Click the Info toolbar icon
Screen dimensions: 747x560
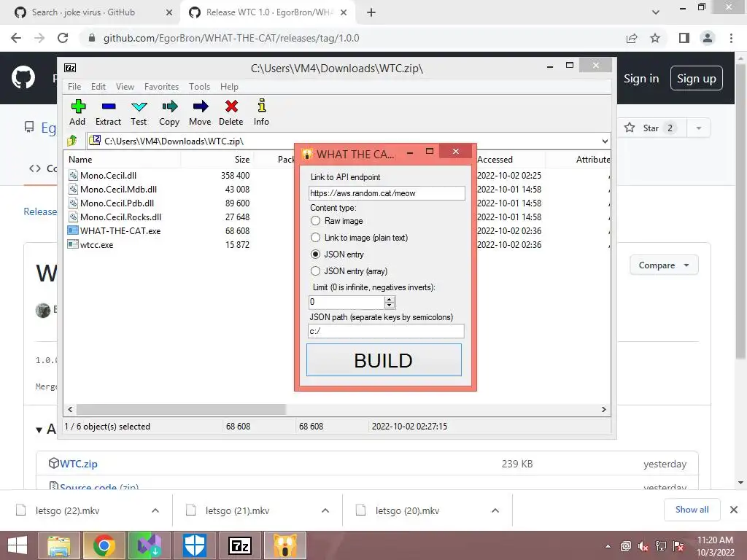pyautogui.click(x=261, y=113)
